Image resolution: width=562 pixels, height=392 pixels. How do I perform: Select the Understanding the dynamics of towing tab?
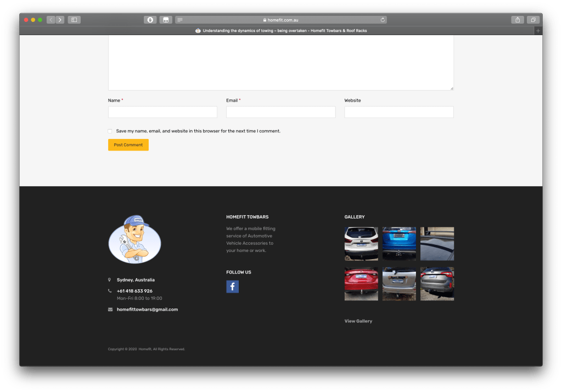point(281,31)
